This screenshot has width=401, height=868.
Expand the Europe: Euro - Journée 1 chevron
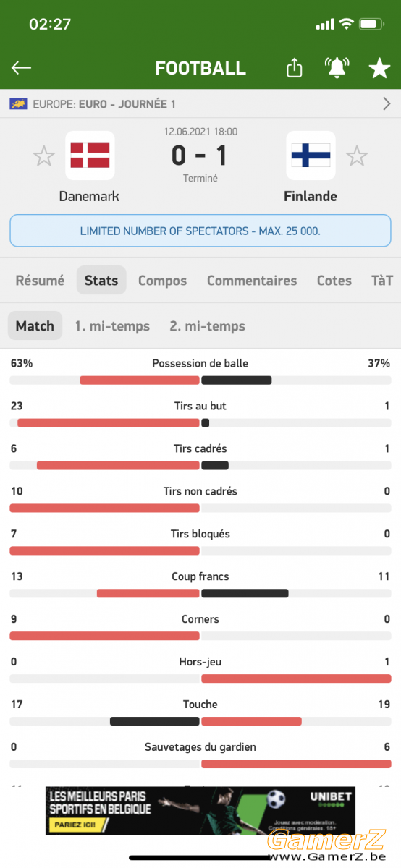pyautogui.click(x=387, y=104)
